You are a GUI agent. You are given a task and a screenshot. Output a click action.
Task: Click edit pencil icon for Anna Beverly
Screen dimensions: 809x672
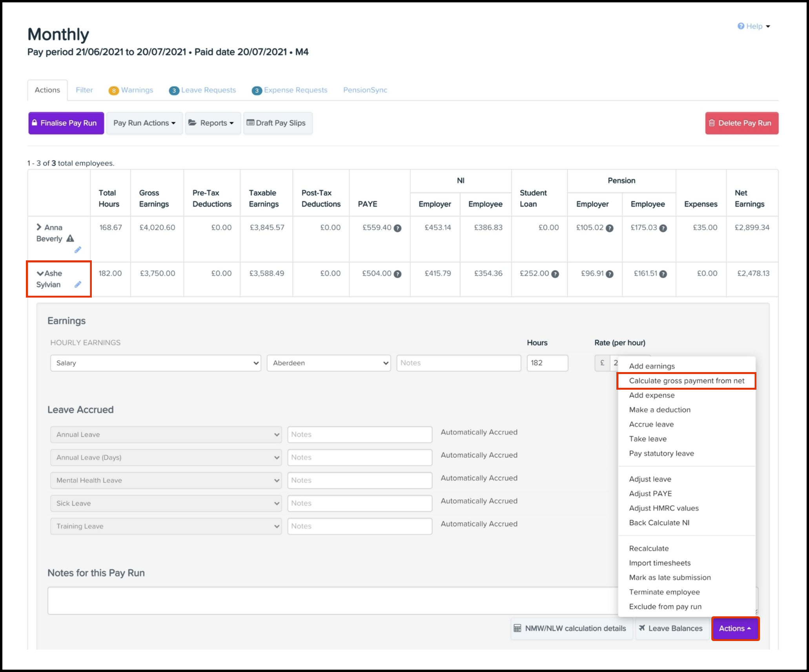(78, 250)
